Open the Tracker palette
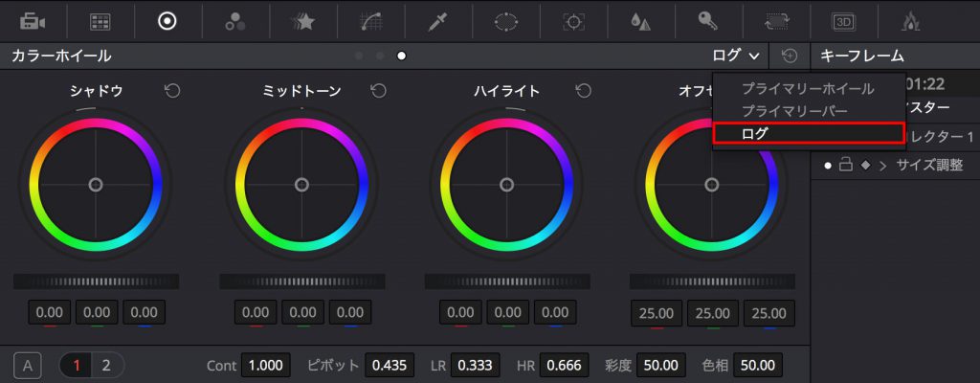This screenshot has height=383, width=980. click(x=573, y=22)
